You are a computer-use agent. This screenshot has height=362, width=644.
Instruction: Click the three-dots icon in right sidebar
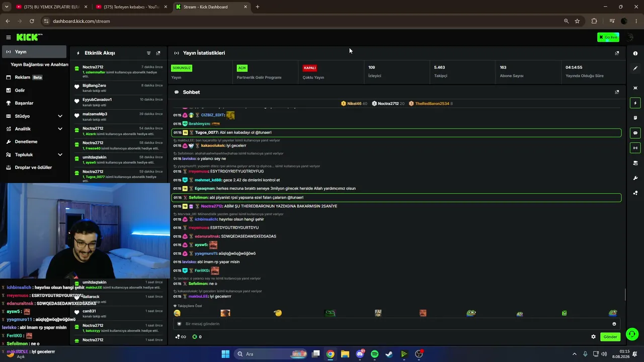(635, 193)
